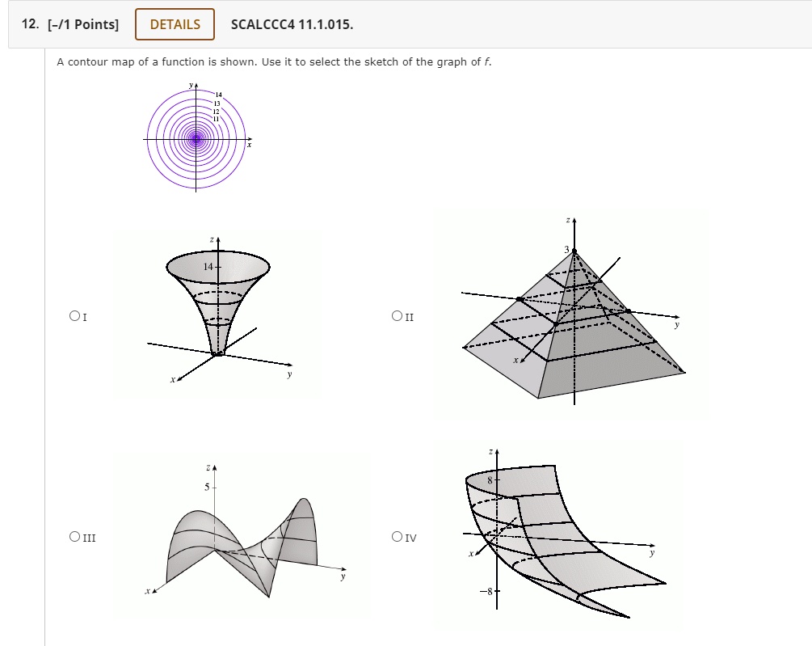Select radio button IV for the curved sheet graph
Viewport: 812px width, 646px height.
point(398,535)
